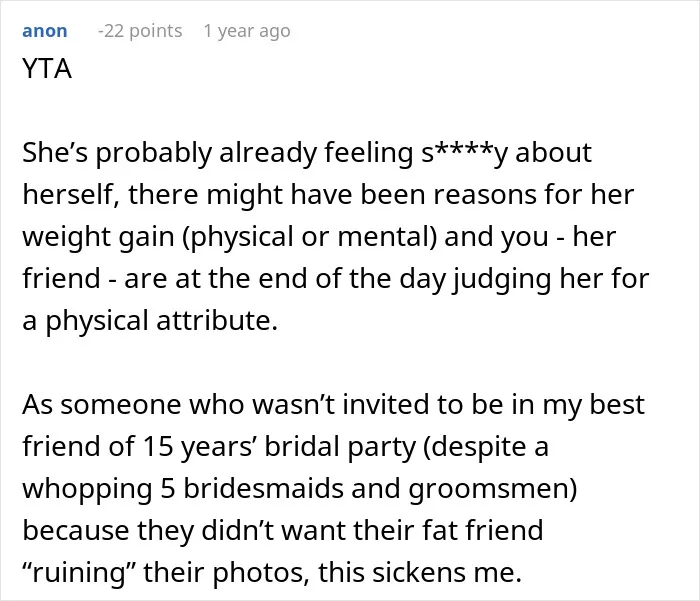
Task: Click the words a physical attribute
Action: [150, 321]
